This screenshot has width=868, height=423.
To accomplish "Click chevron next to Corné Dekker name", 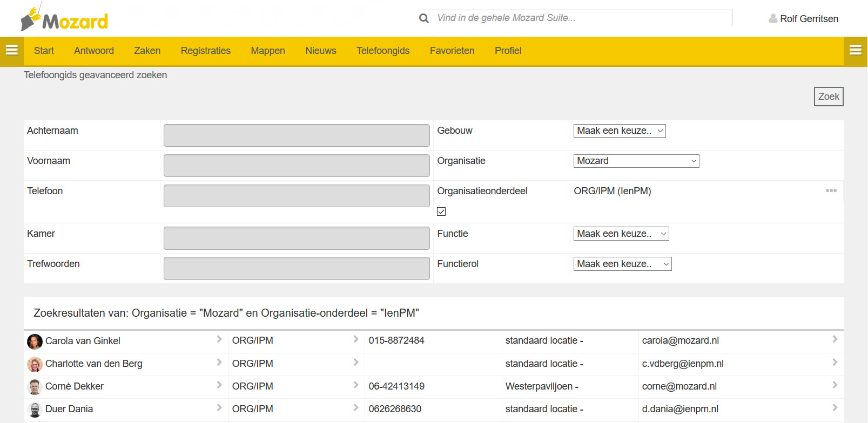I will tap(219, 385).
